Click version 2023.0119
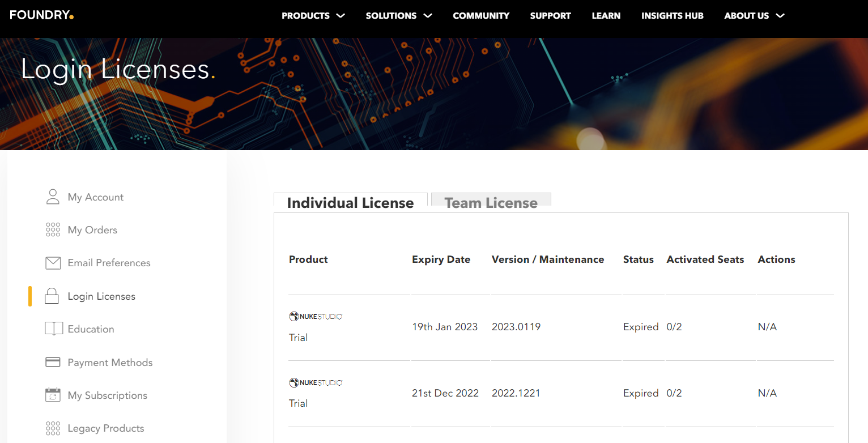Image resolution: width=868 pixels, height=443 pixels. (x=516, y=327)
